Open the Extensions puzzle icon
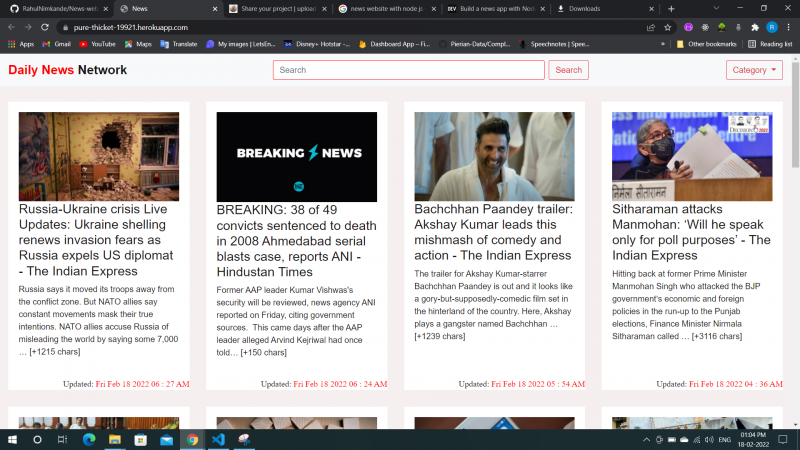800x450 pixels. (755, 28)
